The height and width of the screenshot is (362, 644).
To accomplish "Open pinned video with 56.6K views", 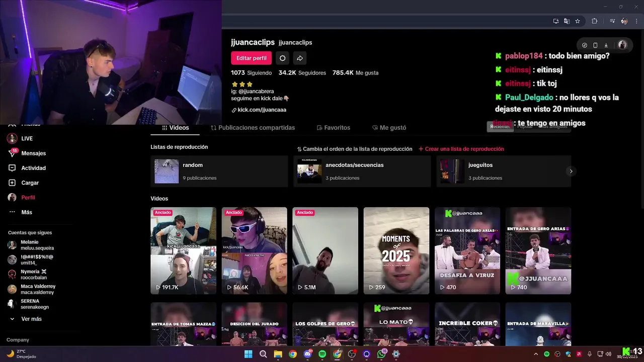I will (x=255, y=251).
